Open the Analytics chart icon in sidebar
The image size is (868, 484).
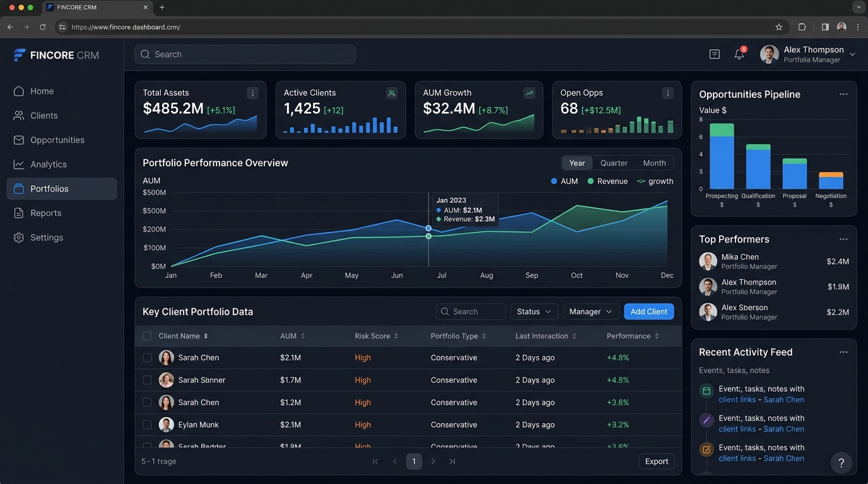coord(19,164)
